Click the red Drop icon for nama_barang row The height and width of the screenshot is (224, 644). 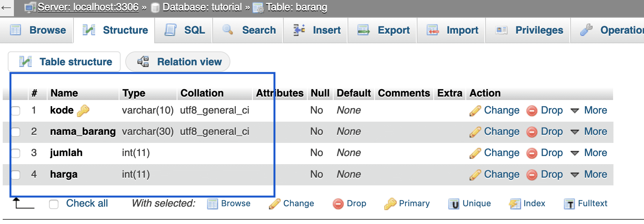tap(532, 132)
